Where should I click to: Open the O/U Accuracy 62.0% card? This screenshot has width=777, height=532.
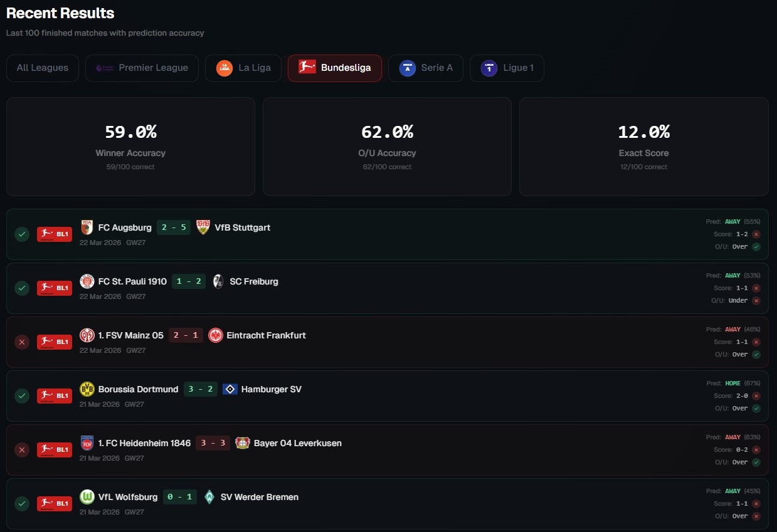click(387, 147)
